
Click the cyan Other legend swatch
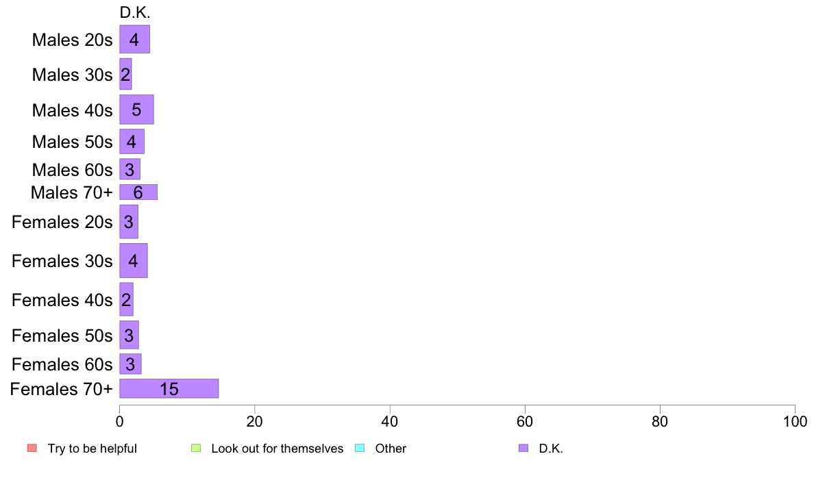360,448
